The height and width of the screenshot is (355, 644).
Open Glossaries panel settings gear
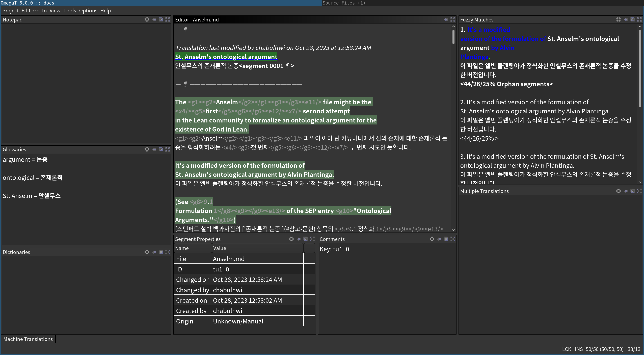pyautogui.click(x=147, y=149)
